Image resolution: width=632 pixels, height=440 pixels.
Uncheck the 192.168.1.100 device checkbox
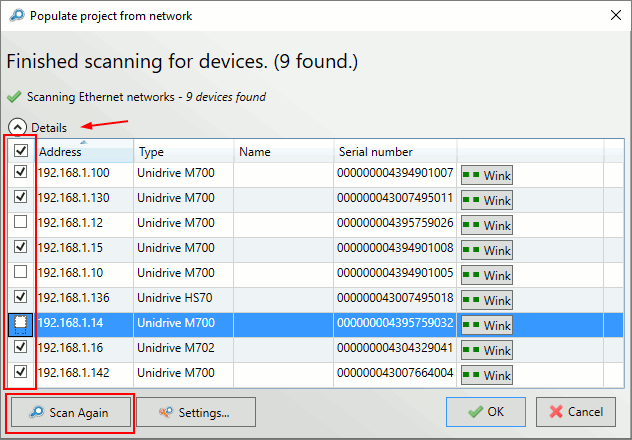(21, 172)
